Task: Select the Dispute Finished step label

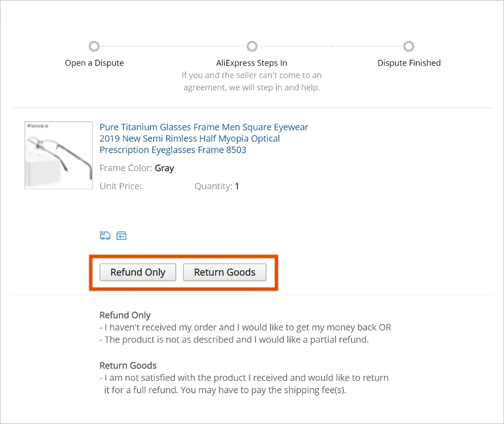Action: [x=409, y=63]
